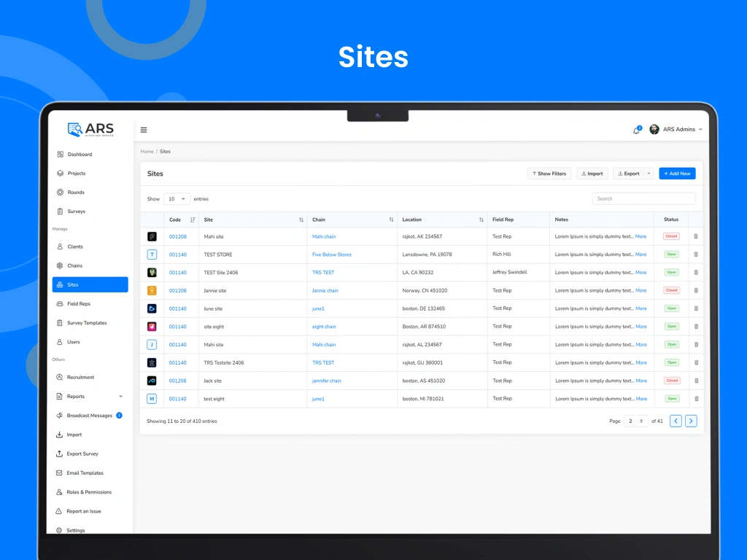Delete the Mahi site first row with trash icon

pos(695,236)
